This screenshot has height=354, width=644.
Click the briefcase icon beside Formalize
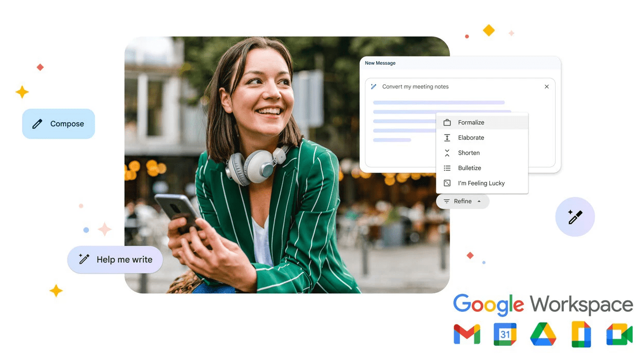tap(447, 123)
